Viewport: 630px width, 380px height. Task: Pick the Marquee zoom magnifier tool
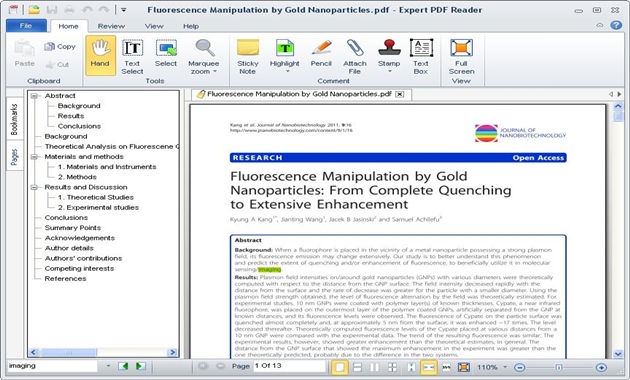pyautogui.click(x=204, y=57)
